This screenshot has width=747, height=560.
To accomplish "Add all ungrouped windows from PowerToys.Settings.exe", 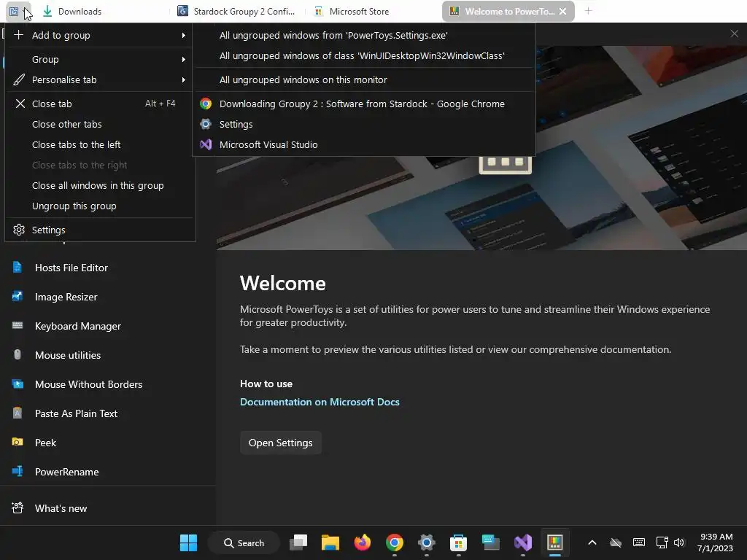I will 364,35.
